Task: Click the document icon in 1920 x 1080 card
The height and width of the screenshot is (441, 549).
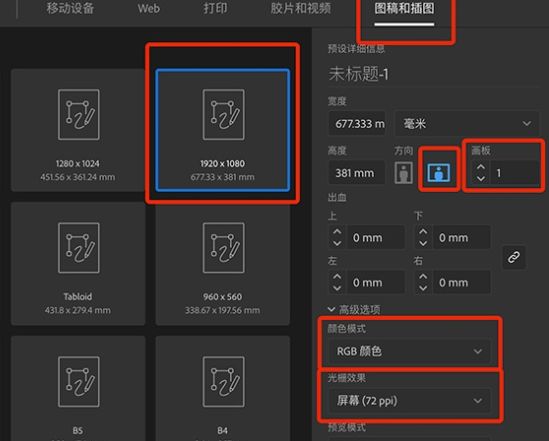Action: click(224, 115)
